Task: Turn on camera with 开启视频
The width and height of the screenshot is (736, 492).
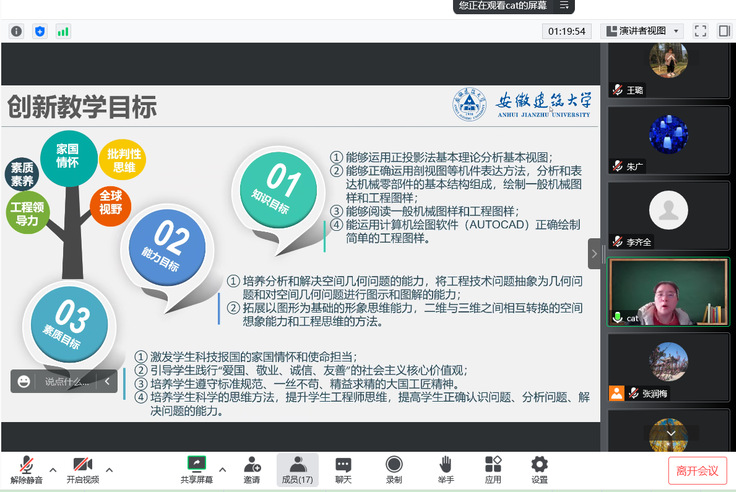Action: coord(83,469)
